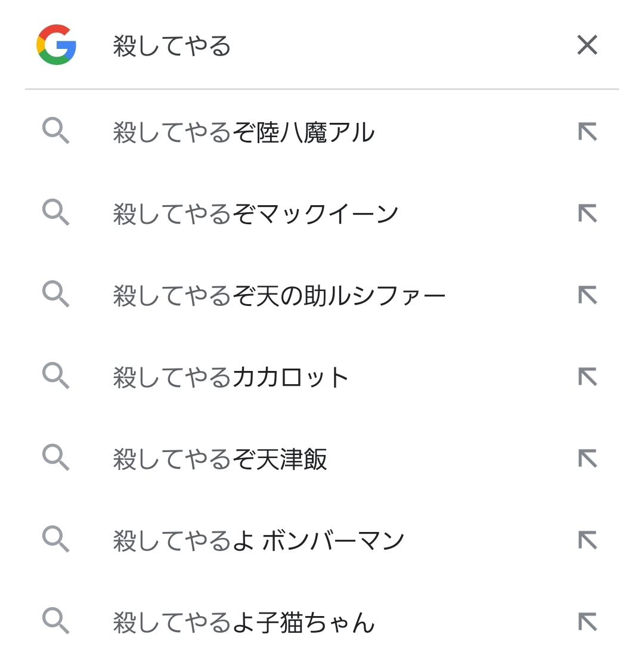Pick the suggestion 殺してやるよ ボンバーマン
The image size is (644, 659).
tap(259, 541)
